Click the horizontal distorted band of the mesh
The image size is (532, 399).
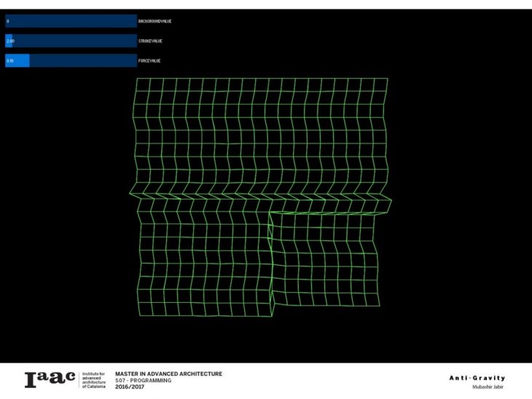[261, 197]
